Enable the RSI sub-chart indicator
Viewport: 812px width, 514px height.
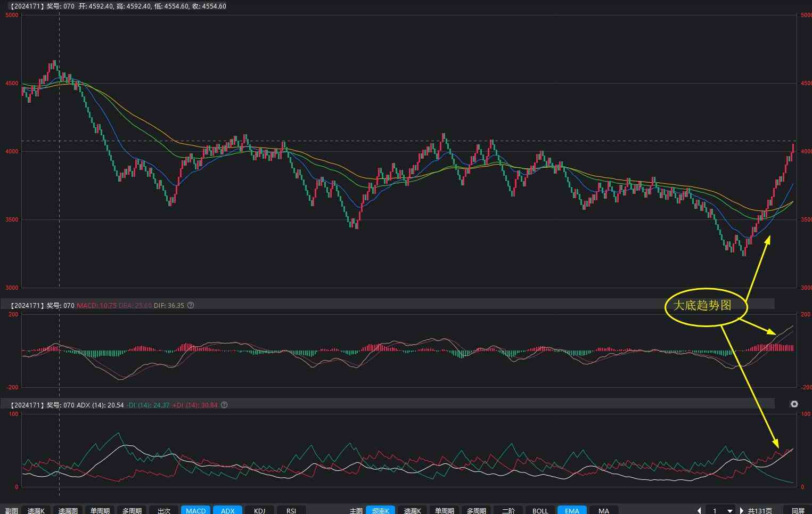coord(291,510)
